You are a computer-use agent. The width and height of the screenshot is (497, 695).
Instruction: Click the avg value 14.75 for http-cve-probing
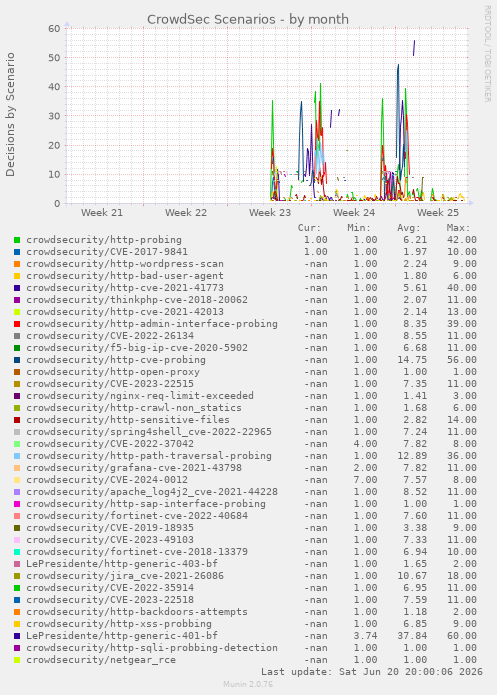click(412, 360)
